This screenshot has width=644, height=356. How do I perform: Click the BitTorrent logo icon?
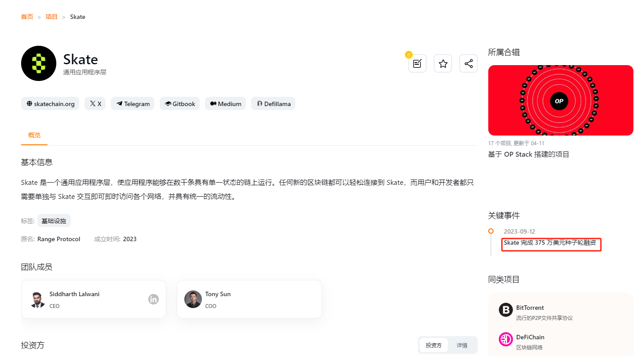coord(506,310)
